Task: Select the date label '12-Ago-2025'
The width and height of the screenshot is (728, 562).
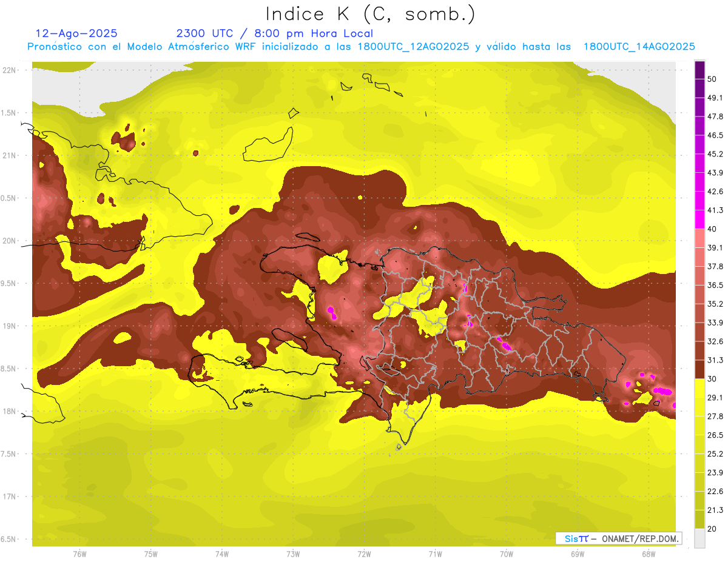Action: click(x=76, y=33)
